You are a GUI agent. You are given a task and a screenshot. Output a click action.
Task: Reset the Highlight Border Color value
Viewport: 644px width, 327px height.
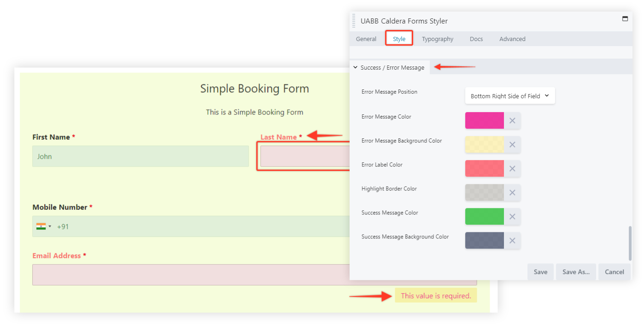click(x=512, y=192)
